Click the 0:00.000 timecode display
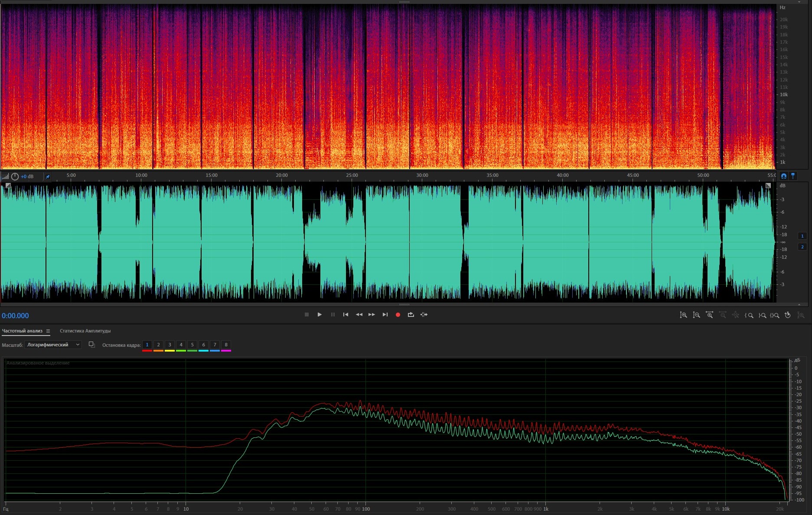 15,316
